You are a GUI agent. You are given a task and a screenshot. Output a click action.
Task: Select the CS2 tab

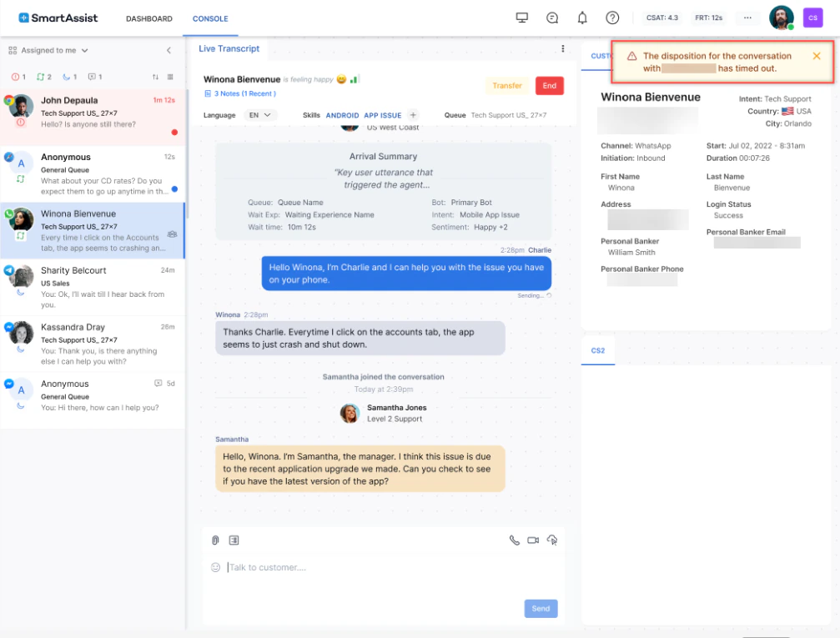pyautogui.click(x=598, y=350)
